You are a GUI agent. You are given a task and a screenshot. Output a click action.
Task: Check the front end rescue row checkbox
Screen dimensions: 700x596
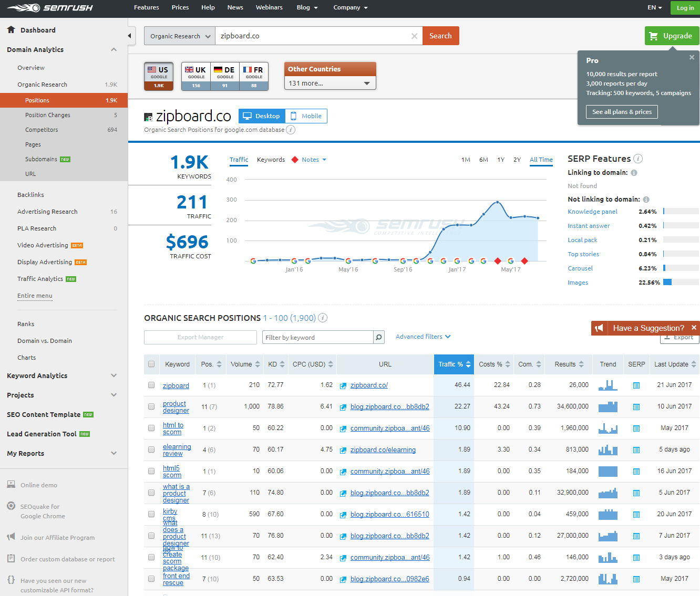point(151,579)
